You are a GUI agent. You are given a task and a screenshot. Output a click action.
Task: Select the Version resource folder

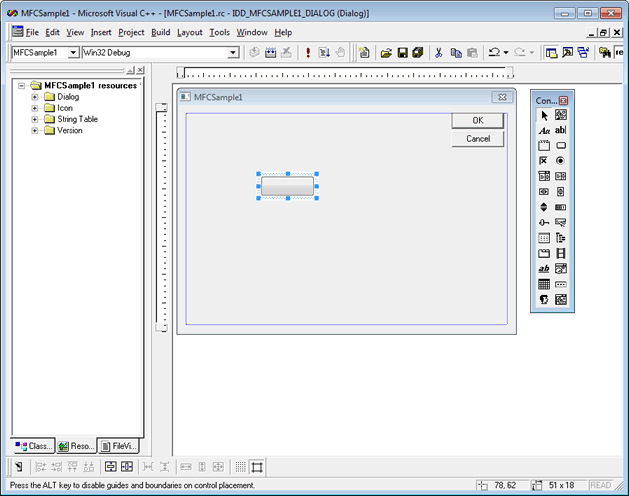[x=69, y=130]
